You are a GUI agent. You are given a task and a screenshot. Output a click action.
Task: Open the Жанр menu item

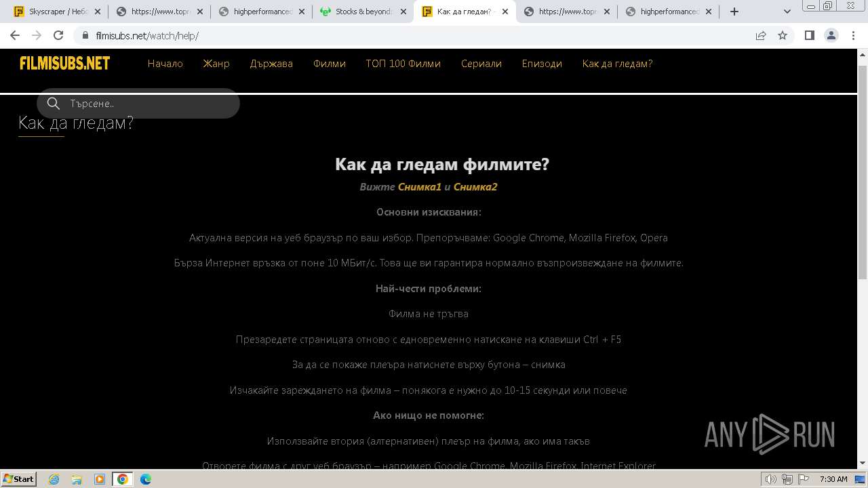216,64
